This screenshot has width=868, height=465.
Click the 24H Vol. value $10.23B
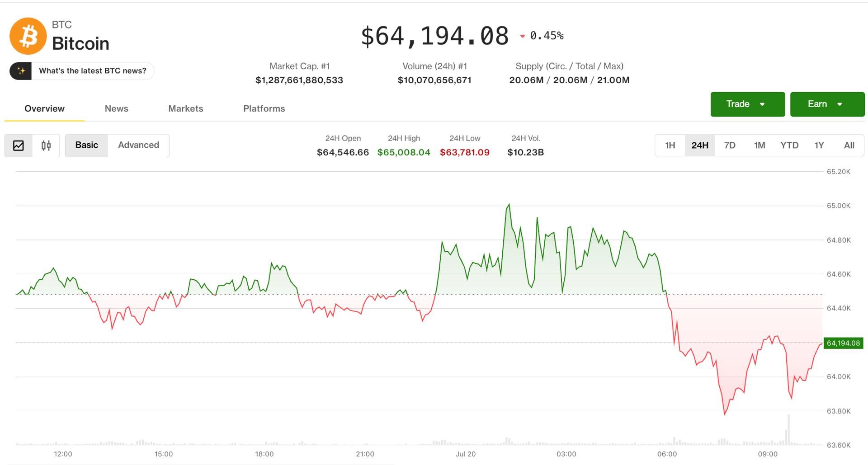pos(525,152)
